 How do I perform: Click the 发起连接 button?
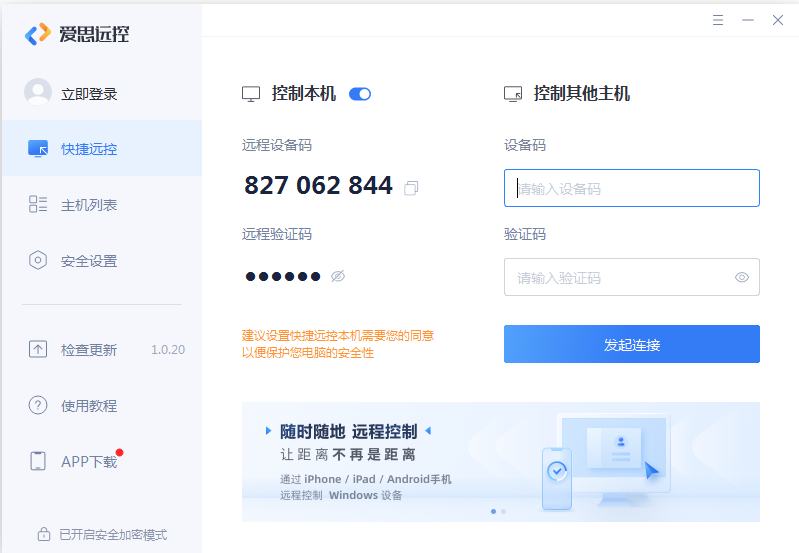pos(632,344)
